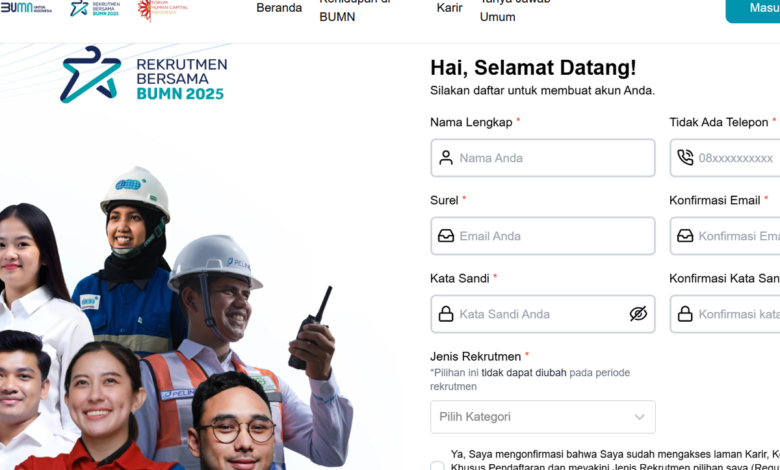
Task: Click the padlock icon in Kata Sandi field
Action: pos(446,314)
